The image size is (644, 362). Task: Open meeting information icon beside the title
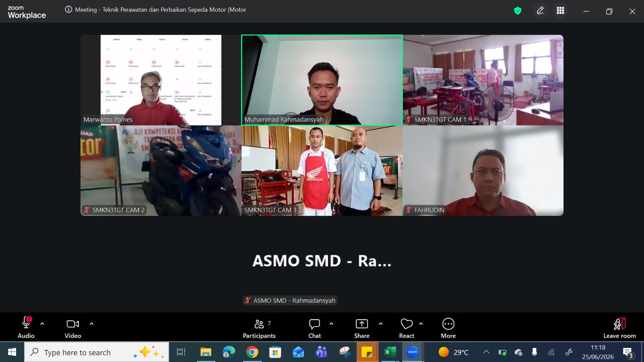[68, 10]
